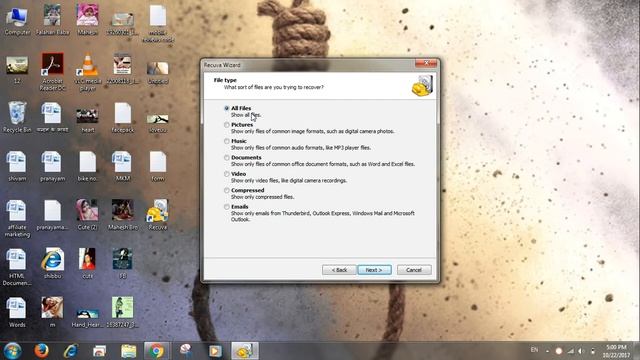
Task: Open the network signal tray icon
Action: tap(571, 351)
